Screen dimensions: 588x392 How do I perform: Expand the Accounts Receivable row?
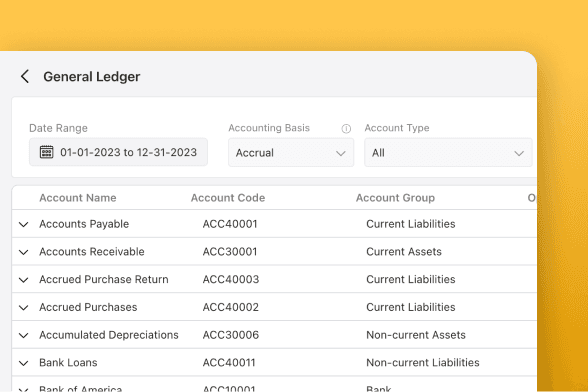tap(24, 252)
